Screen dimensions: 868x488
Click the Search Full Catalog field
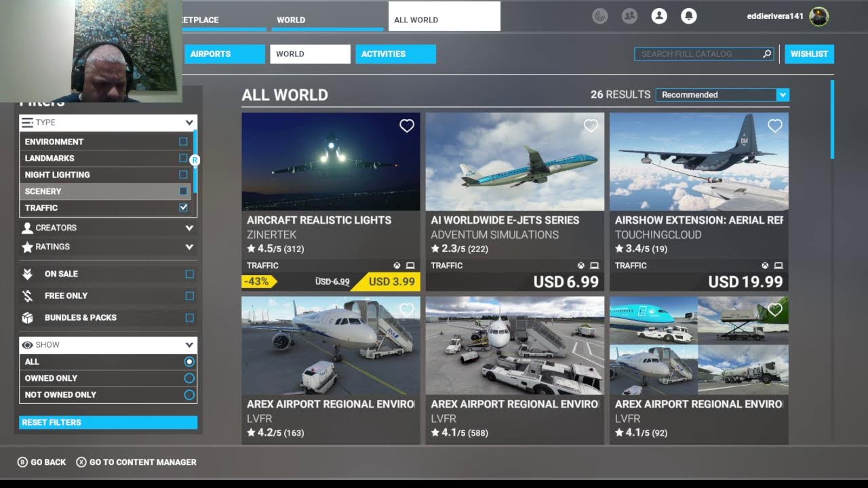coord(704,54)
